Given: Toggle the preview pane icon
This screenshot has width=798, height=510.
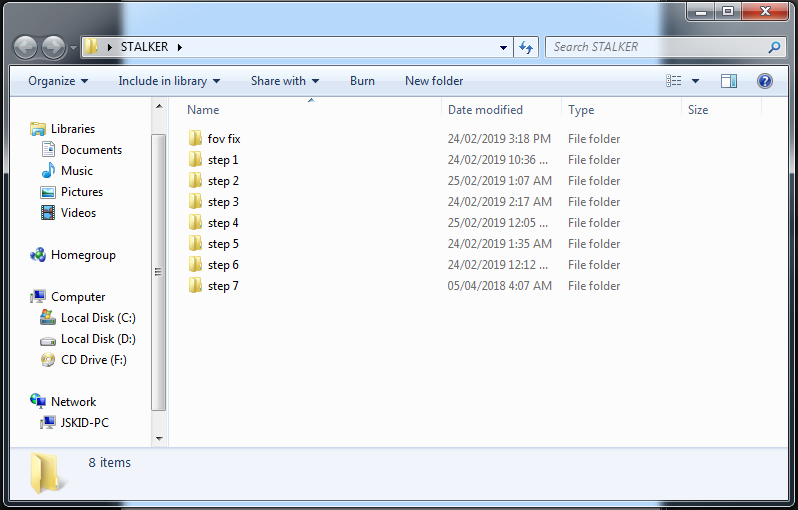Looking at the screenshot, I should click(x=728, y=81).
